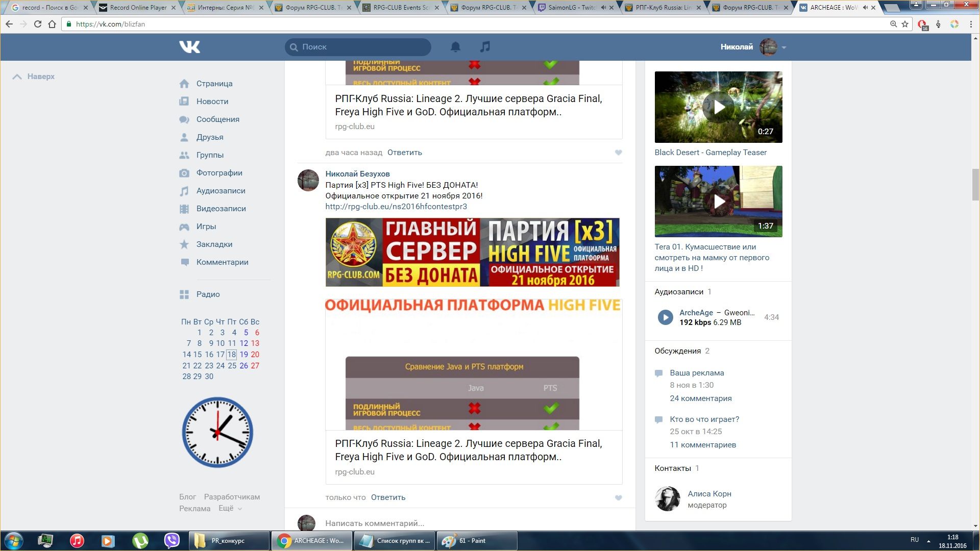The image size is (980, 551).
Task: Play the Black Desert Gameplay Teaser video
Action: pyautogui.click(x=718, y=107)
